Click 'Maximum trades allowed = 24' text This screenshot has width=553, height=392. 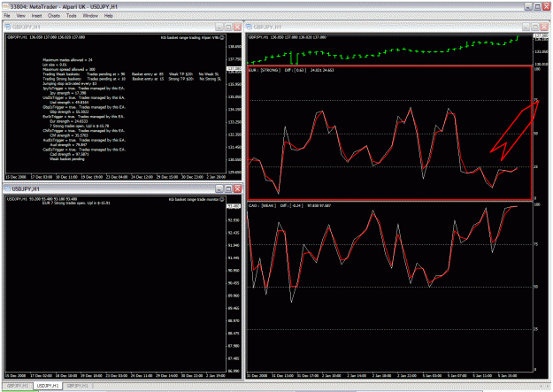pos(67,60)
